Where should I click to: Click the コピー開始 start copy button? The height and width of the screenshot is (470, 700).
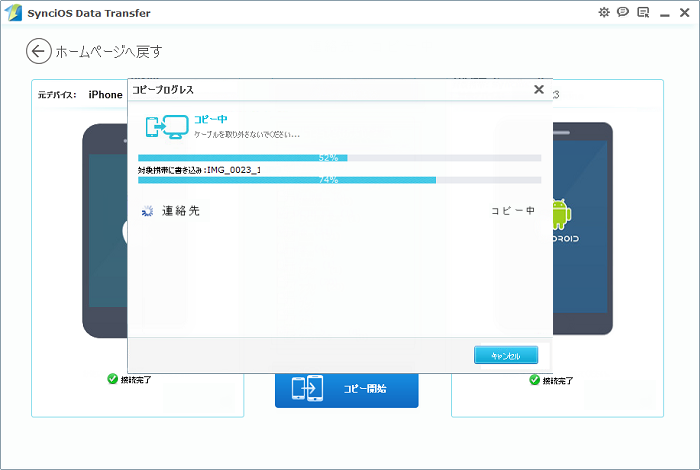pos(346,389)
